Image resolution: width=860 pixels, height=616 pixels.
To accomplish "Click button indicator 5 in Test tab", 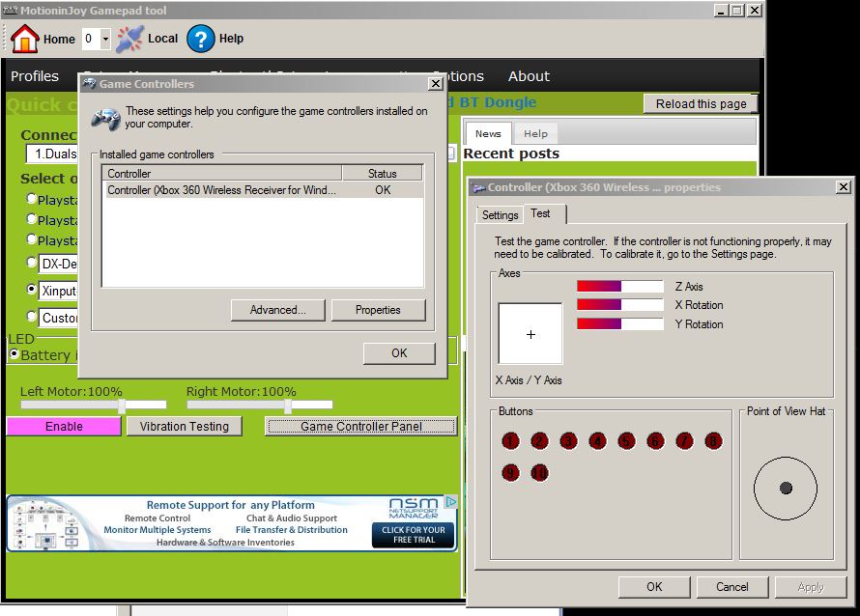I will pos(626,441).
